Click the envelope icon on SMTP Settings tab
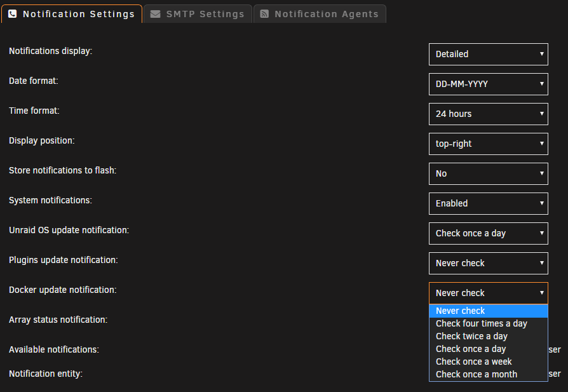The width and height of the screenshot is (568, 392). [x=156, y=14]
